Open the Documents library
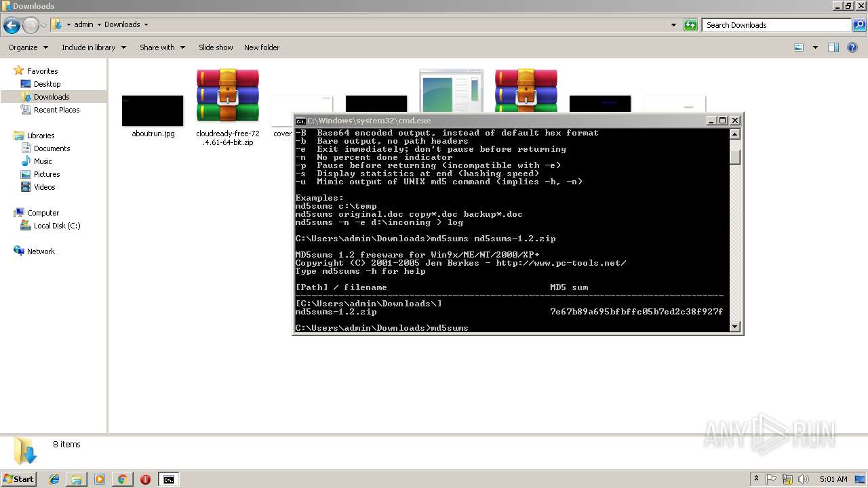 [x=52, y=148]
